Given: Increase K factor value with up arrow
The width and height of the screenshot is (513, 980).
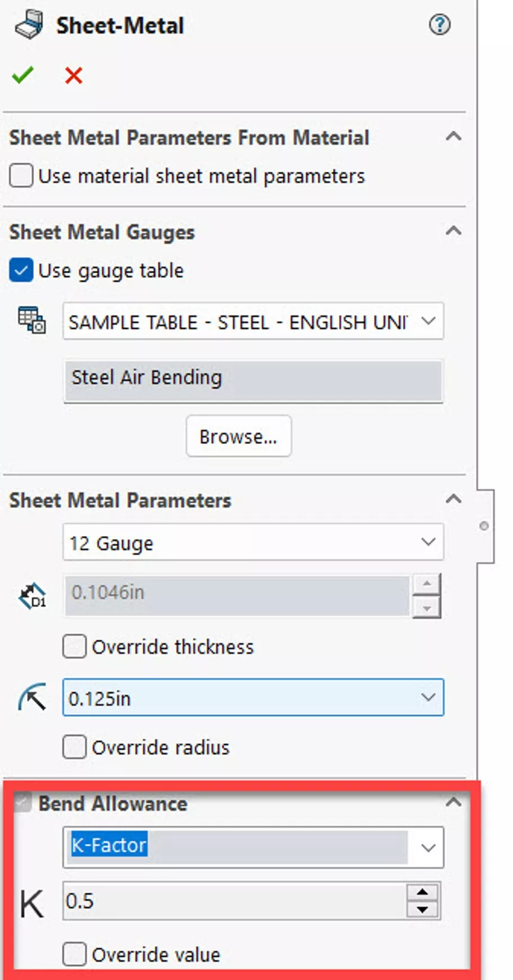Looking at the screenshot, I should coord(422,892).
